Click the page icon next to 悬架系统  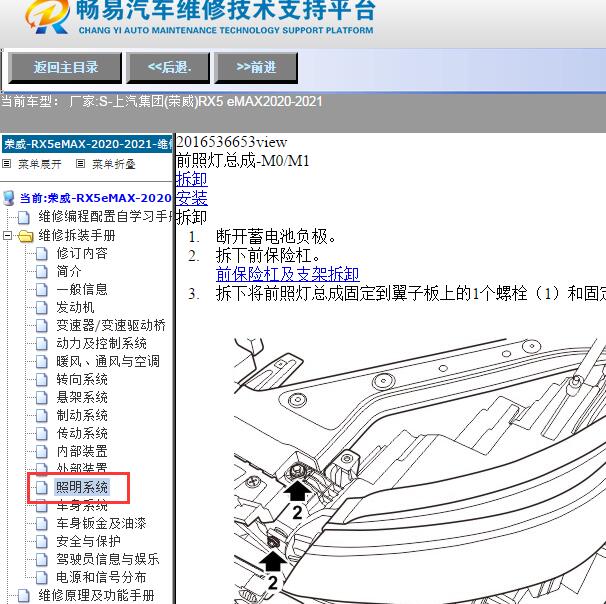point(42,398)
